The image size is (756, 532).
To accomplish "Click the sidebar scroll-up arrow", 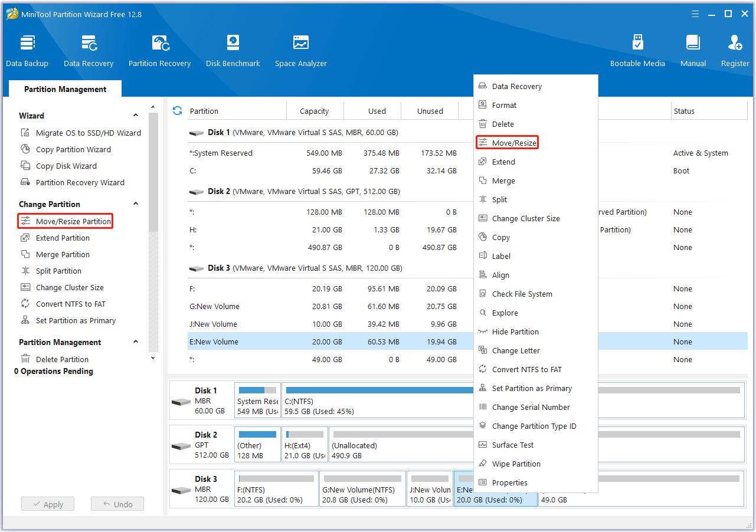I will click(153, 107).
